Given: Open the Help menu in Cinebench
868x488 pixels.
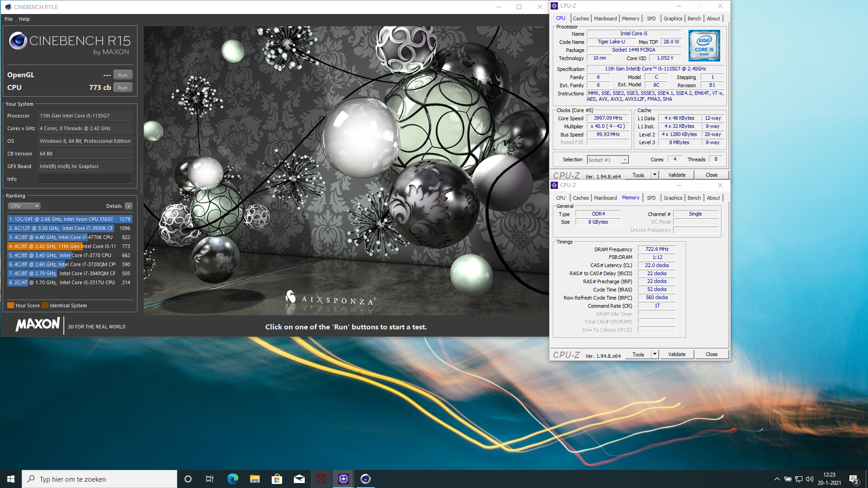Looking at the screenshot, I should (x=24, y=19).
